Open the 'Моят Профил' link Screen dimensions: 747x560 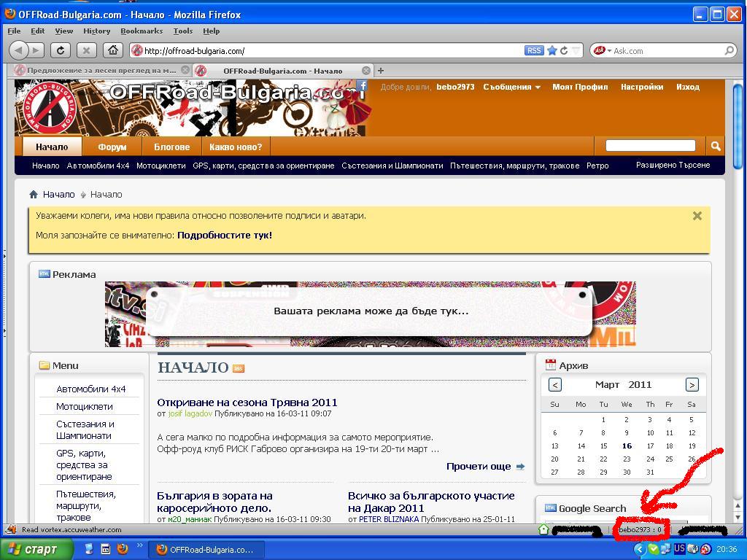pos(580,87)
